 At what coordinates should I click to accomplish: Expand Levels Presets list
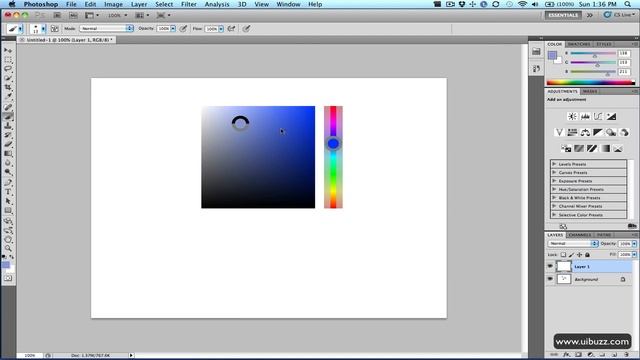554,164
